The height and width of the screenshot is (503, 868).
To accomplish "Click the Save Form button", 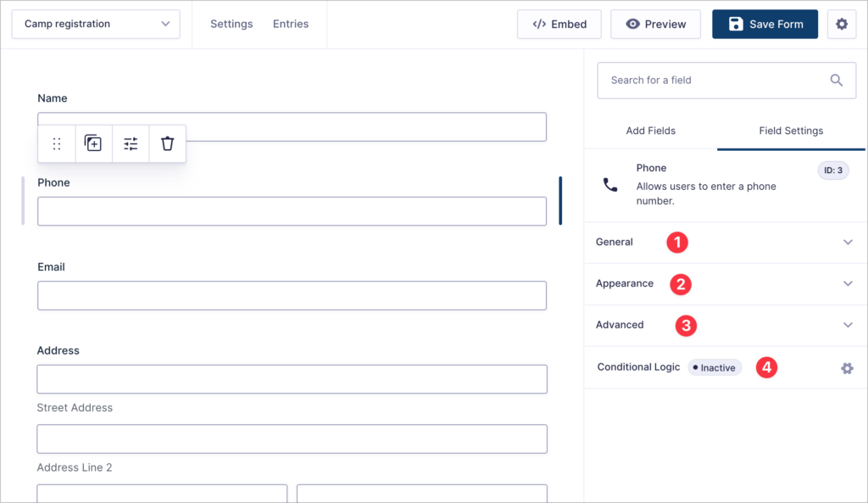I will click(x=765, y=24).
